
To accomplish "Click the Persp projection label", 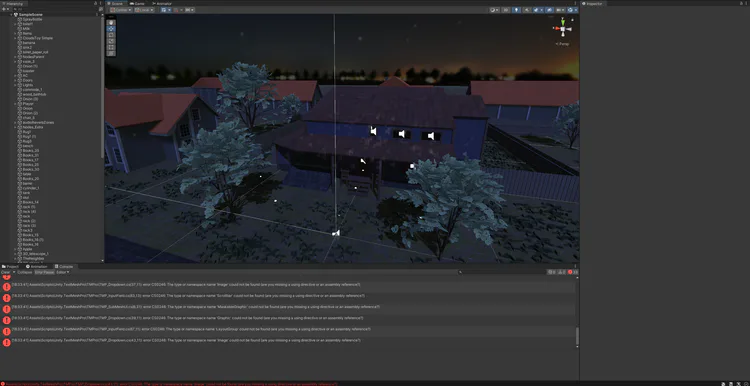I will tap(563, 44).
